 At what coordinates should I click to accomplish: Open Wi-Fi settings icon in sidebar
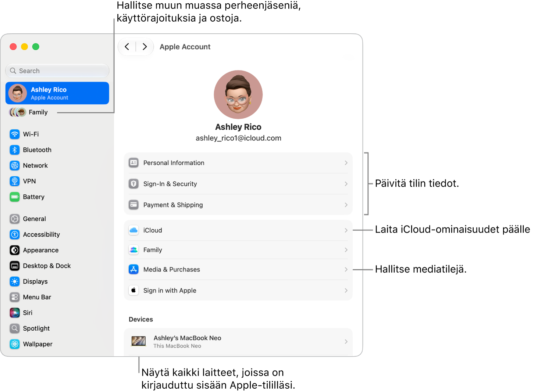(x=15, y=134)
